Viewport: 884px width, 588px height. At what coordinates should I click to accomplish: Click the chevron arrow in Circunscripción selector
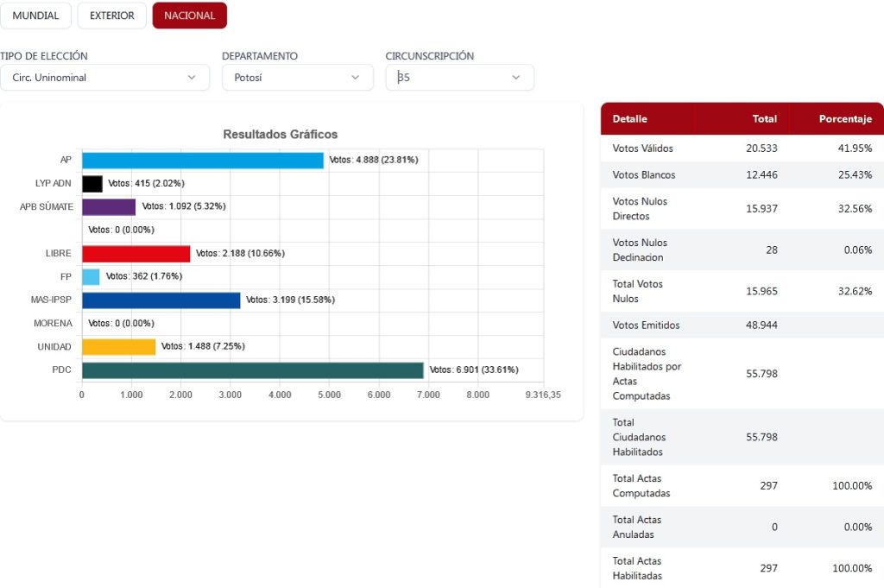pyautogui.click(x=516, y=78)
